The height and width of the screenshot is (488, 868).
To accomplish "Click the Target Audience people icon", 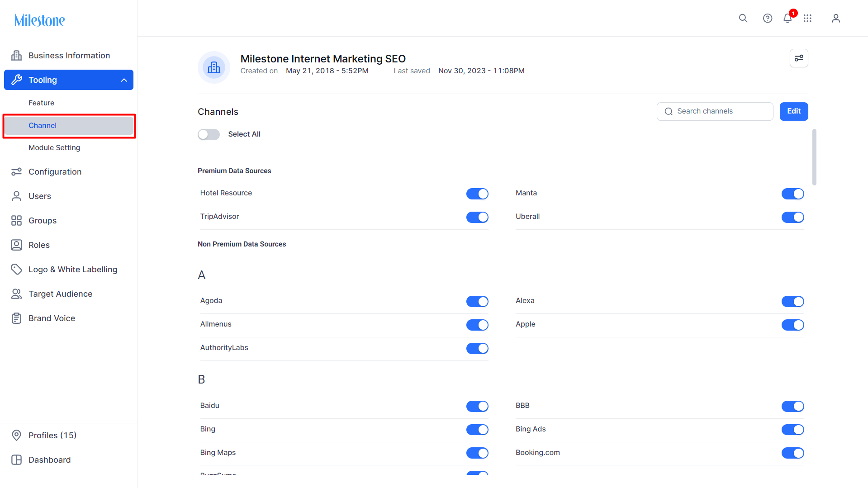I will [16, 294].
